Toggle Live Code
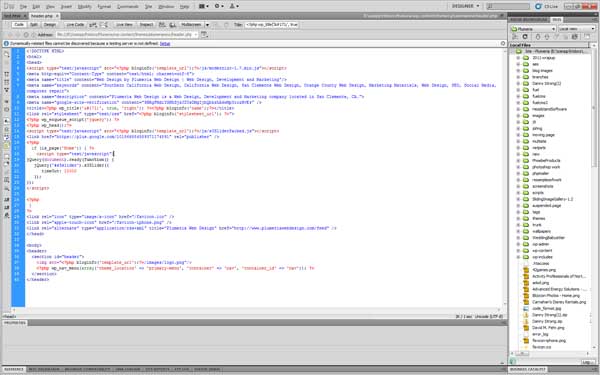Viewport: 600px width, 375px height. (x=75, y=24)
